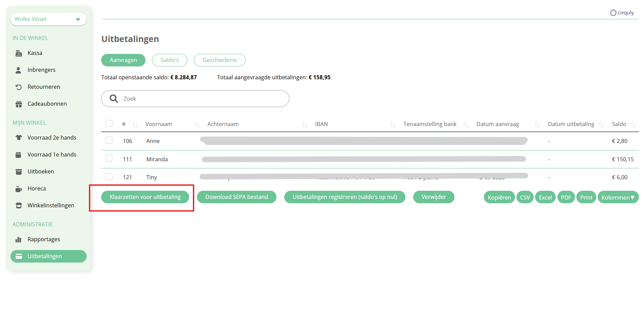Sort table by Saldo column arrows
Image resolution: width=644 pixels, height=331 pixels.
(633, 125)
